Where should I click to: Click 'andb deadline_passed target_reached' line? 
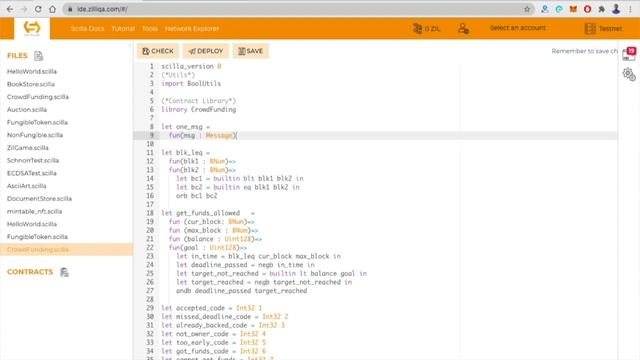tap(241, 291)
